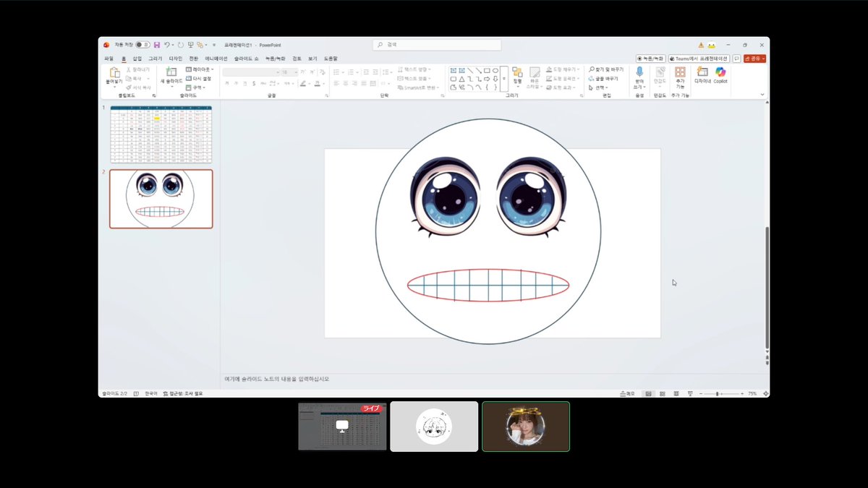868x488 pixels.
Task: Open the Customize Quick Access Toolbar arrow
Action: click(x=214, y=45)
